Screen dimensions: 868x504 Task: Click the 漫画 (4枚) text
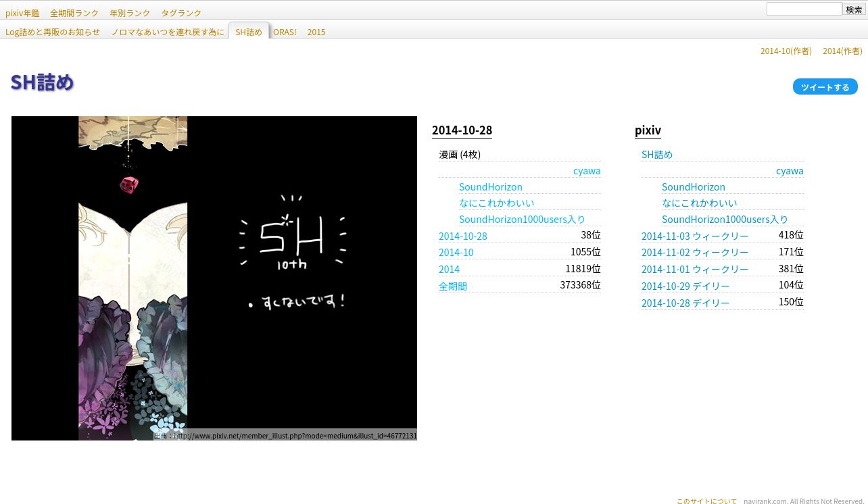coord(460,154)
